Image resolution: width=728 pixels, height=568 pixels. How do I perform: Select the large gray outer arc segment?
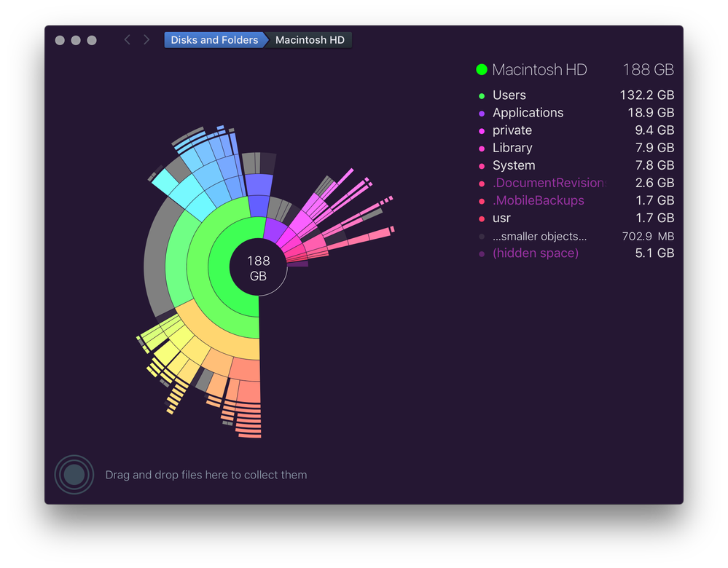click(x=155, y=260)
